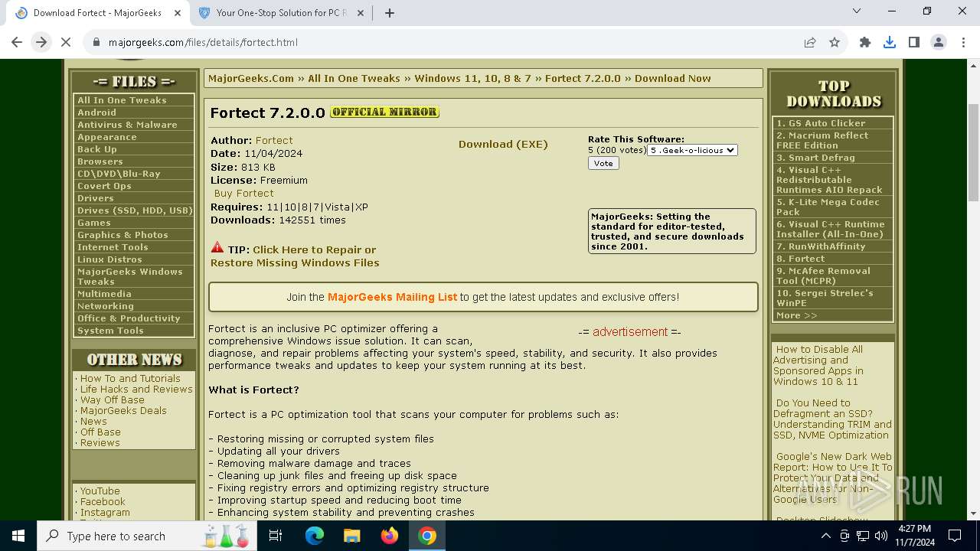Viewport: 980px width, 551px height.
Task: Click the Vote button
Action: coord(603,163)
